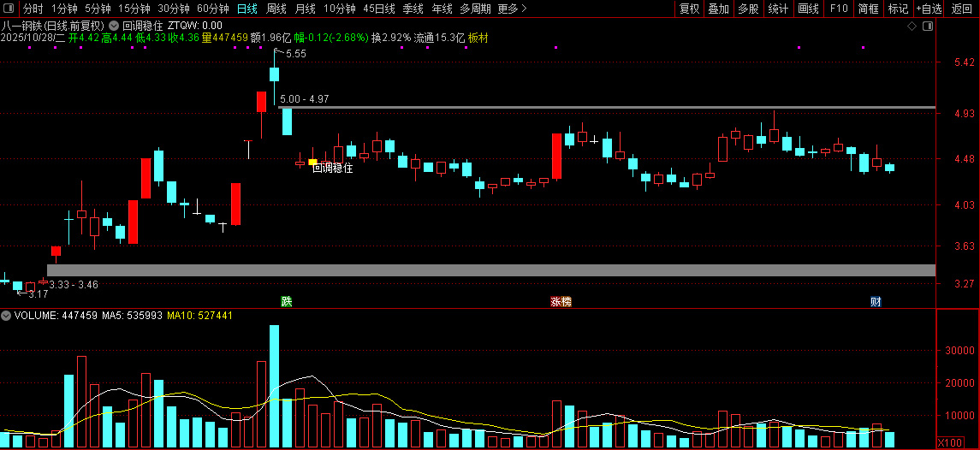980x450 pixels.
Task: Select the 日线 daily chart tab
Action: tap(246, 9)
